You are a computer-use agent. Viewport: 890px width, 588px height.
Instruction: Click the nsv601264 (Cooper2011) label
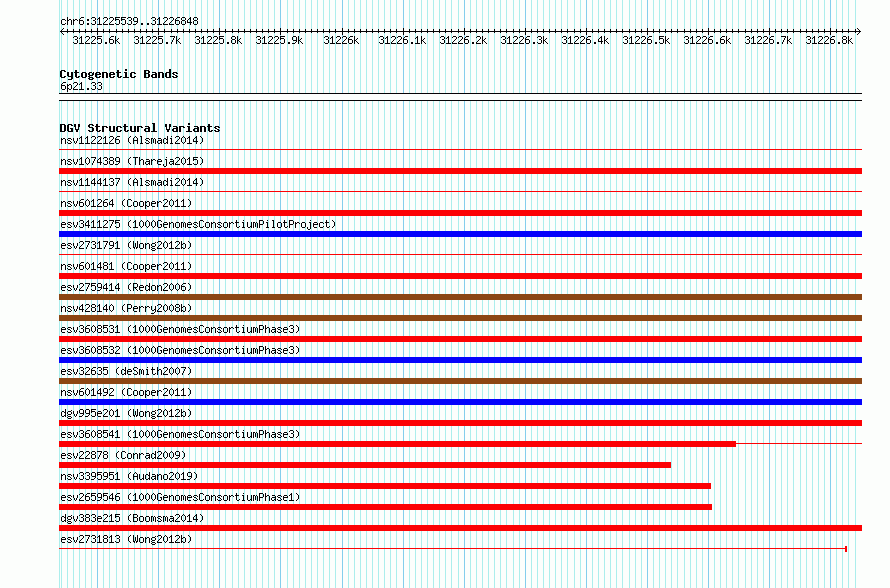[126, 203]
